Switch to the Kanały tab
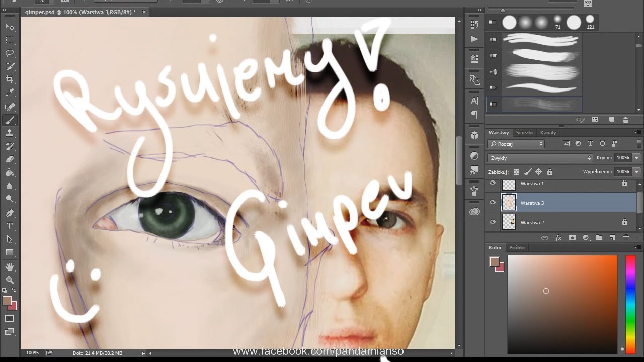Viewport: 644px width, 362px height. click(548, 133)
